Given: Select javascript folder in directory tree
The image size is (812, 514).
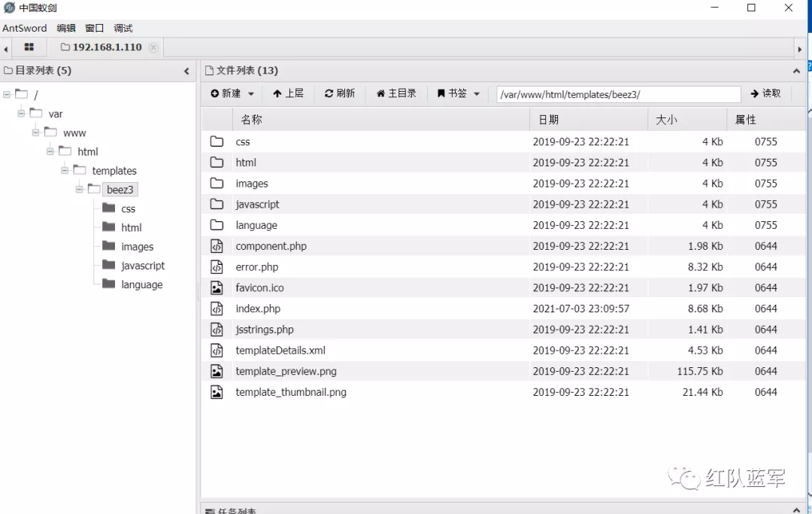Looking at the screenshot, I should pos(143,266).
